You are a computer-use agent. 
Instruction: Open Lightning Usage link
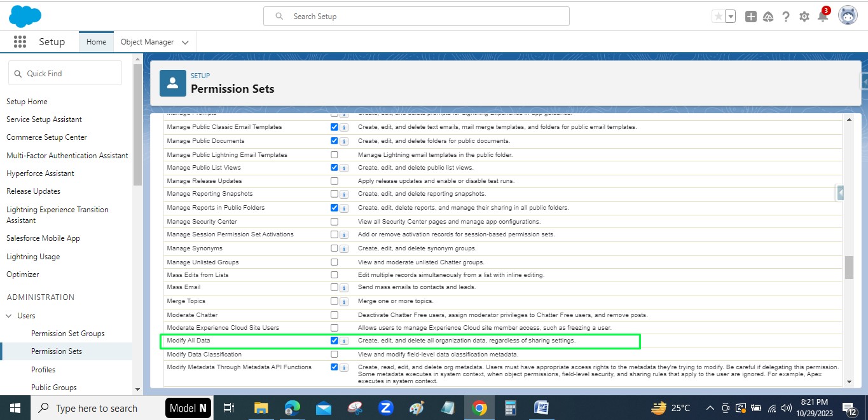click(33, 257)
